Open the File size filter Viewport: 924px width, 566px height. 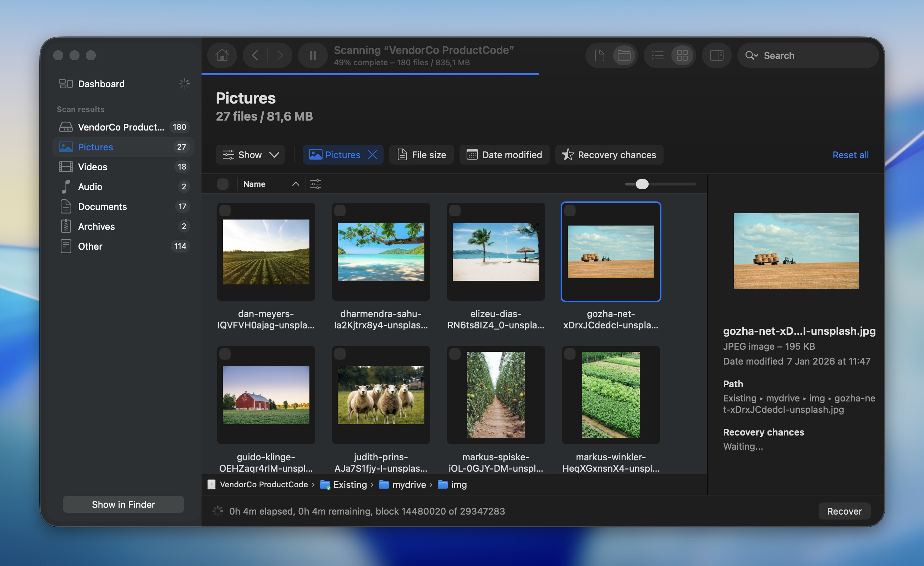(x=422, y=155)
